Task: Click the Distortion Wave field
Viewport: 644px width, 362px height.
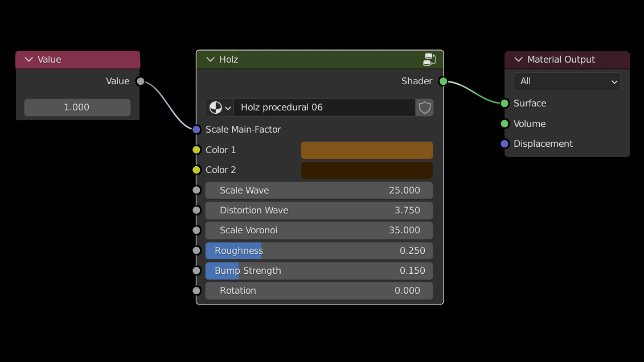Action: [x=319, y=211]
